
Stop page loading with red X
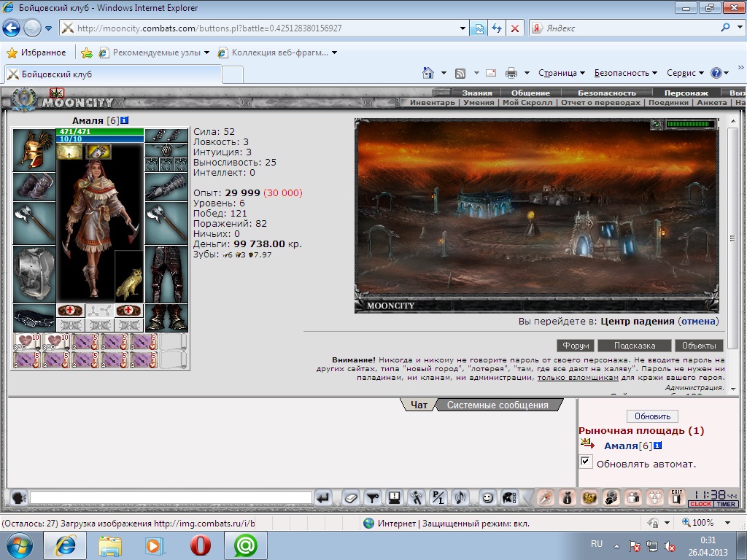point(515,28)
